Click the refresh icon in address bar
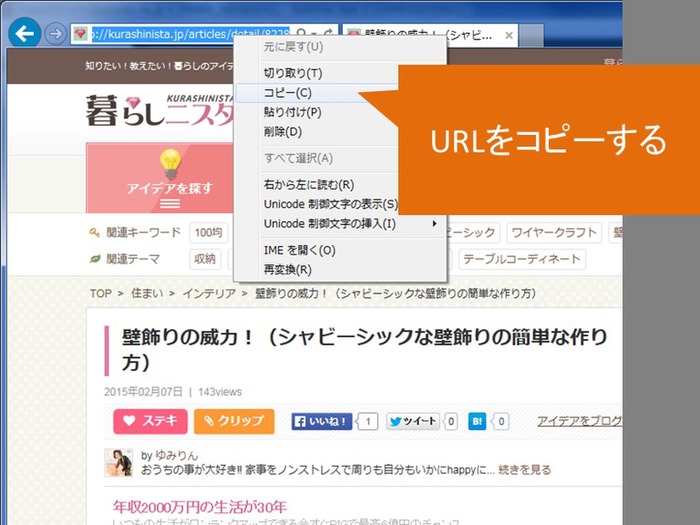This screenshot has width=700, height=525. pyautogui.click(x=329, y=33)
